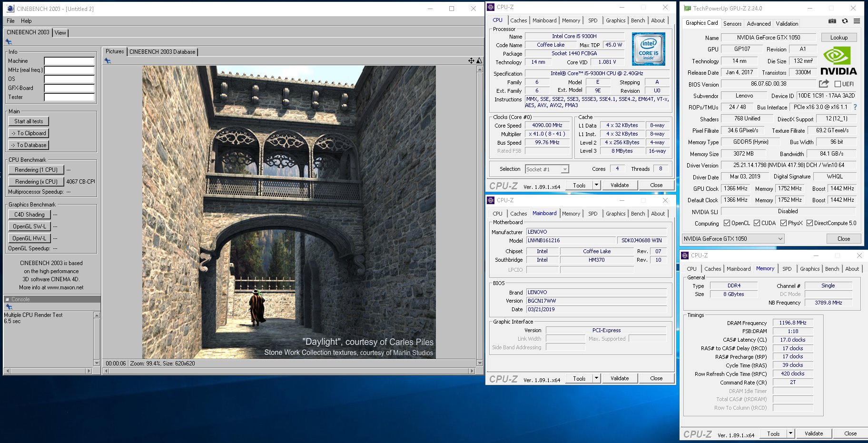868x443 pixels.
Task: Open the CINEBENCH 2003 Database tab
Action: coord(162,52)
